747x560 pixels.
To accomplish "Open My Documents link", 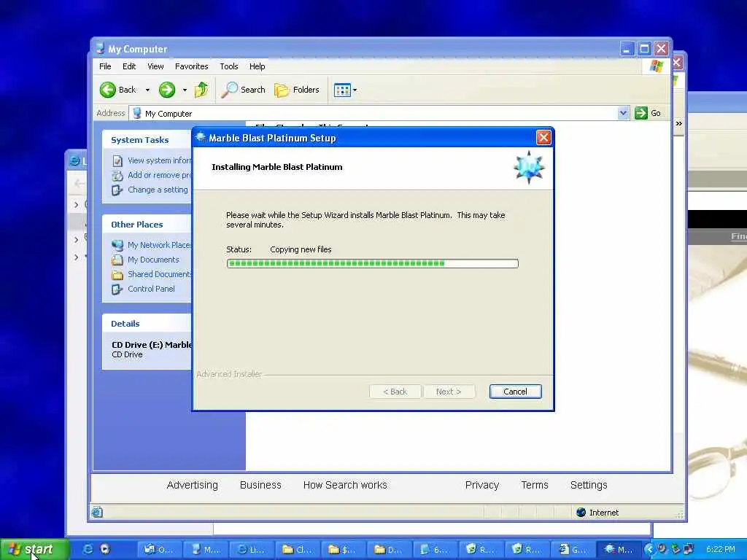I will click(x=153, y=260).
